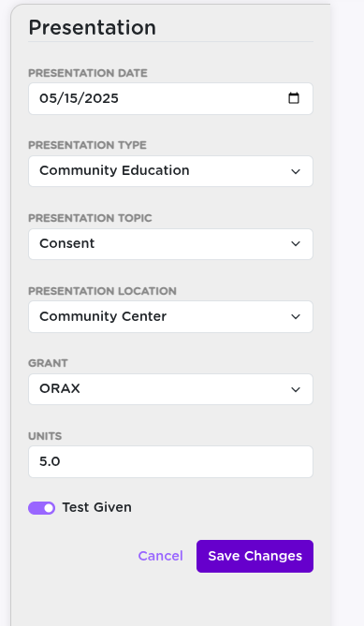364x626 pixels.
Task: Click the chevron arrow on Presentation Topic
Action: pos(296,244)
